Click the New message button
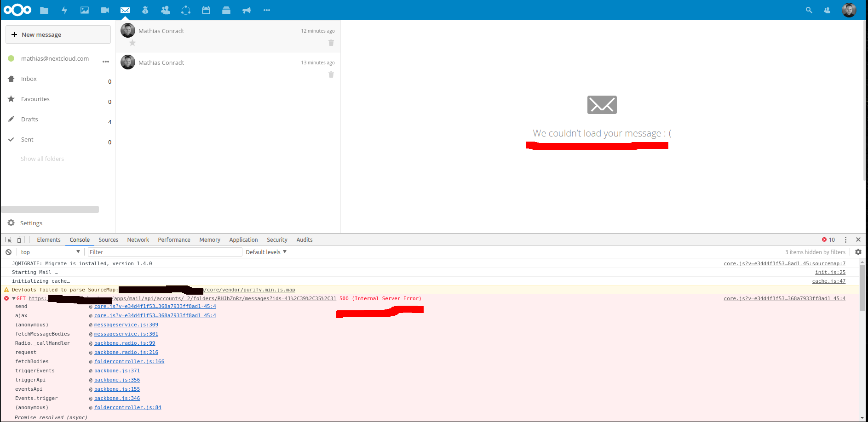 [x=58, y=34]
